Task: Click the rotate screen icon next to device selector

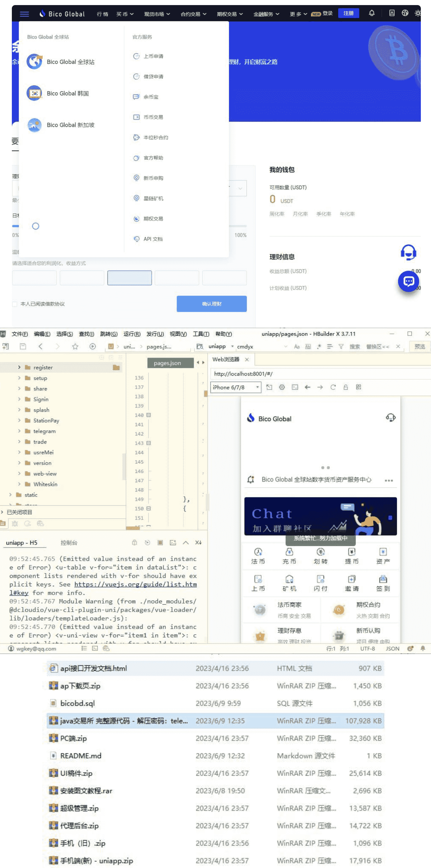Action: [269, 387]
